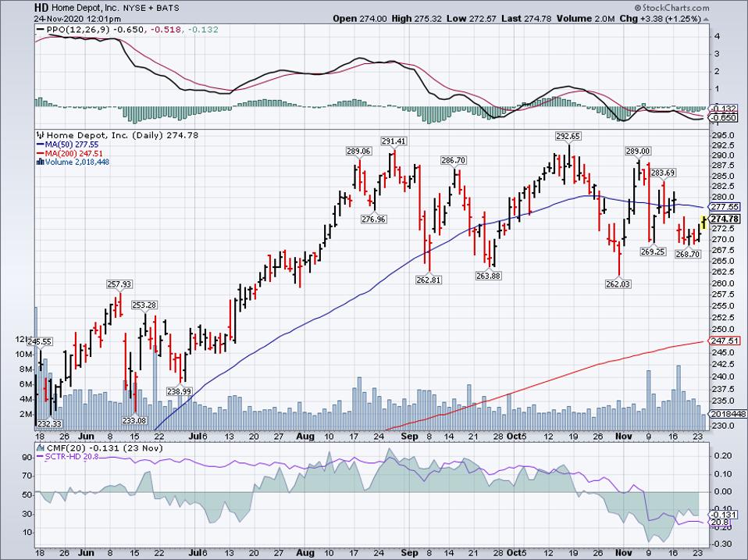
Task: Click the purple SCTR-HD legend line marker
Action: click(40, 457)
